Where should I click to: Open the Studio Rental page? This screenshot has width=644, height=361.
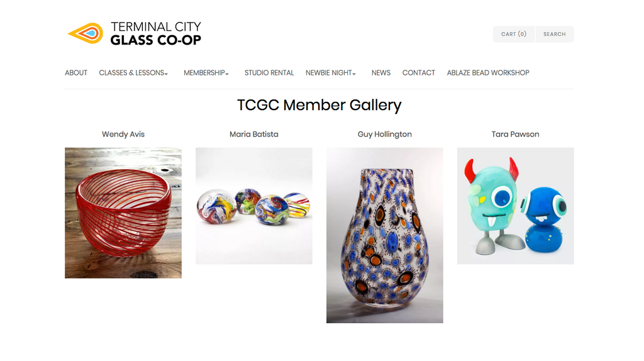(x=269, y=73)
